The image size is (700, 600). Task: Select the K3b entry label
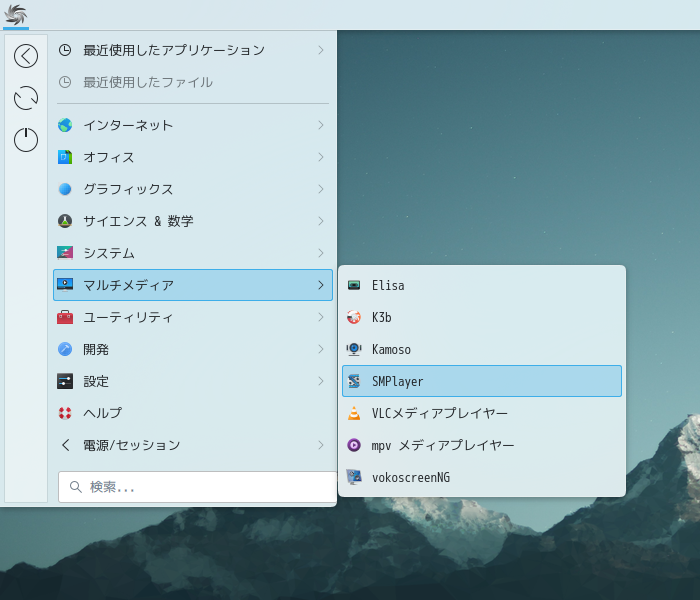[382, 317]
